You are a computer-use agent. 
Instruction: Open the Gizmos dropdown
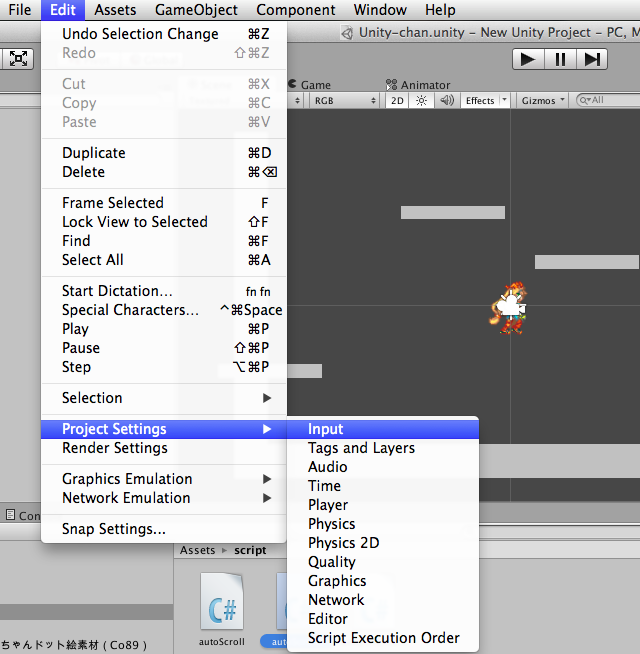pyautogui.click(x=543, y=101)
